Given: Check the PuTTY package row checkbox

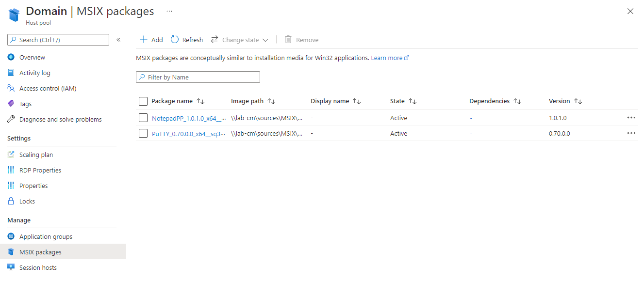Looking at the screenshot, I should [x=143, y=133].
